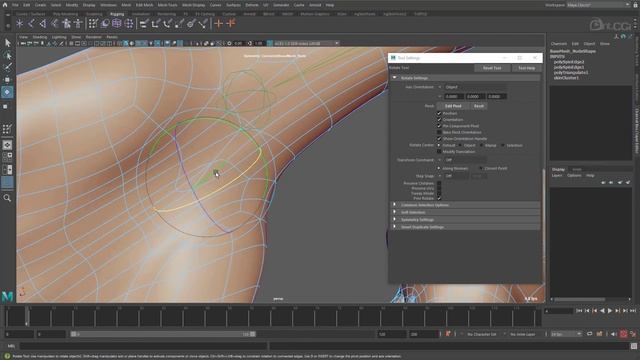Switch to the Display layer tab
Image resolution: width=640 pixels, height=360 pixels.
coord(558,169)
